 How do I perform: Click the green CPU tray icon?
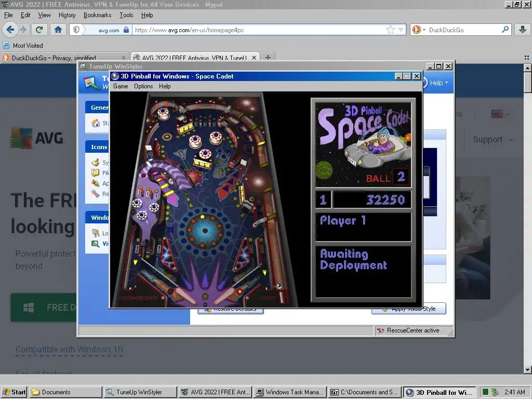point(486,392)
